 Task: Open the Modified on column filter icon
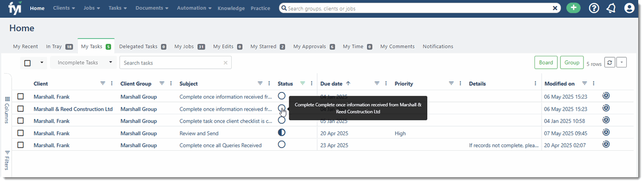click(584, 83)
